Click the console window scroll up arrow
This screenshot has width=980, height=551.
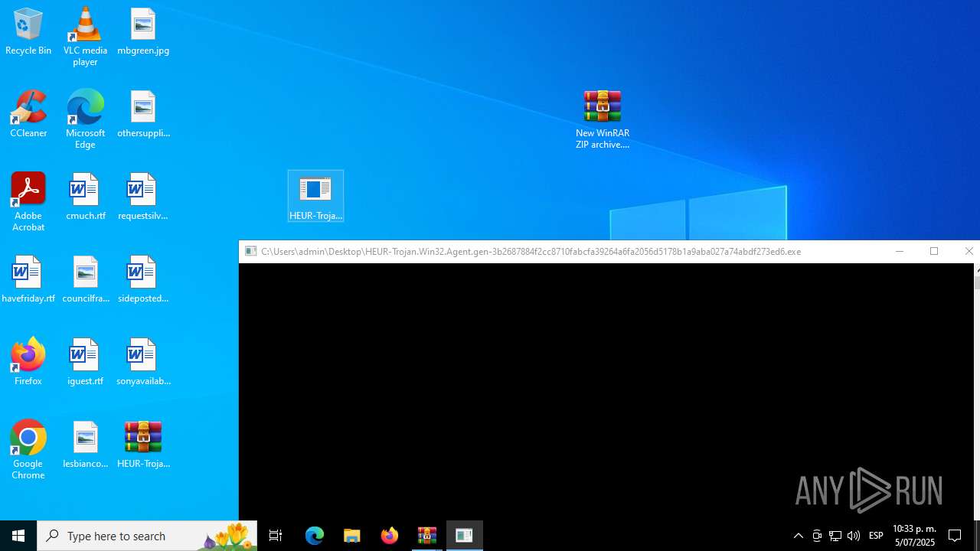(x=977, y=269)
